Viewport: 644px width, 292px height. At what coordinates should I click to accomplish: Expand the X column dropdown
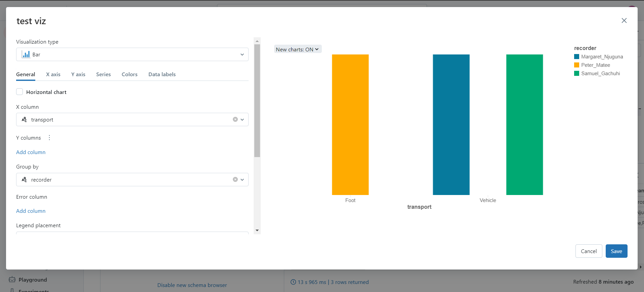pos(242,119)
